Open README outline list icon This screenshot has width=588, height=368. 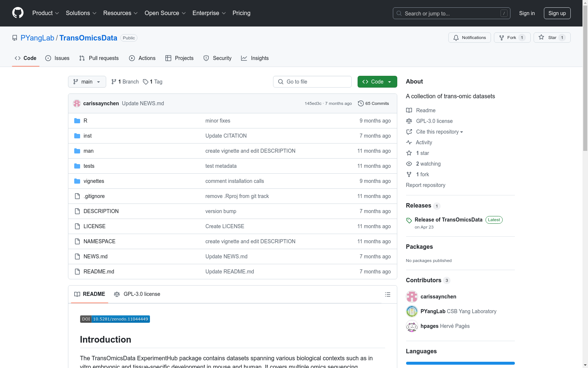pyautogui.click(x=387, y=294)
